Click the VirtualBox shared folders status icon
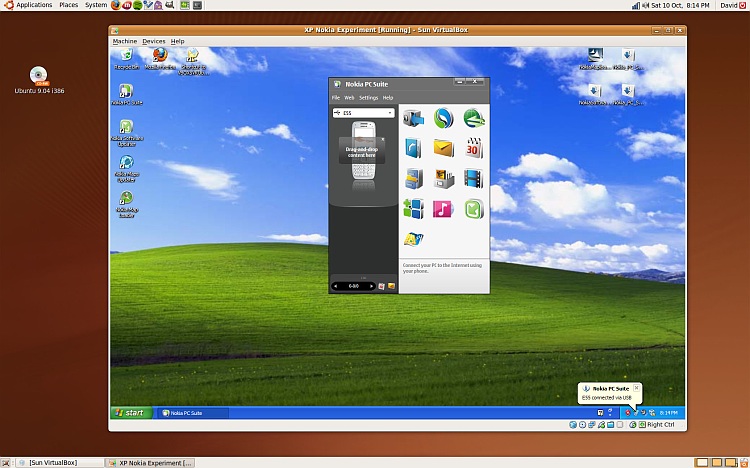This screenshot has height=468, width=750. [x=611, y=424]
